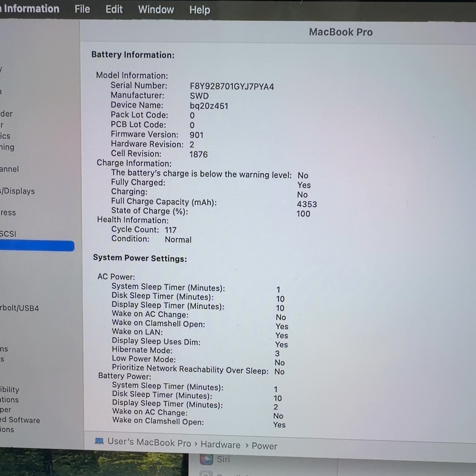The width and height of the screenshot is (476, 476).
Task: Select the condition value Normal
Action: pos(178,240)
